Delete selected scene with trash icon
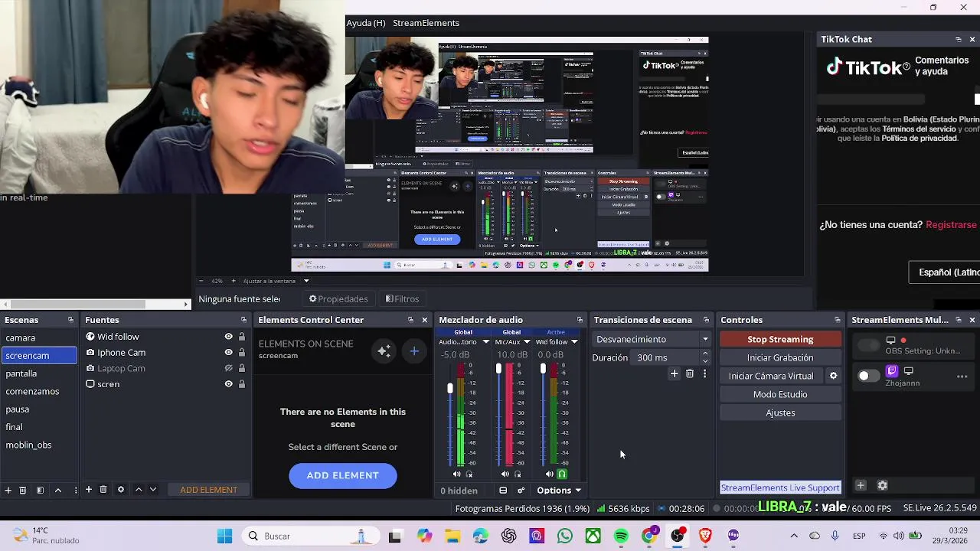The image size is (980, 551). [23, 490]
